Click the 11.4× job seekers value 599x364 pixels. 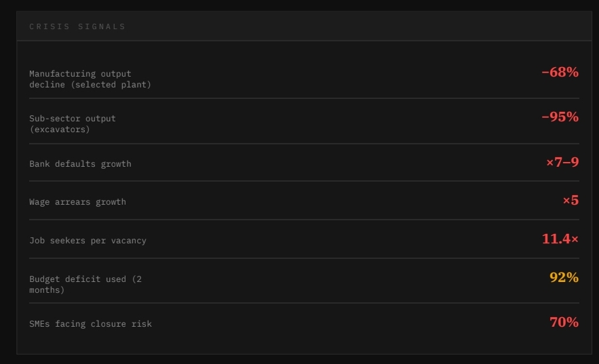click(x=560, y=239)
